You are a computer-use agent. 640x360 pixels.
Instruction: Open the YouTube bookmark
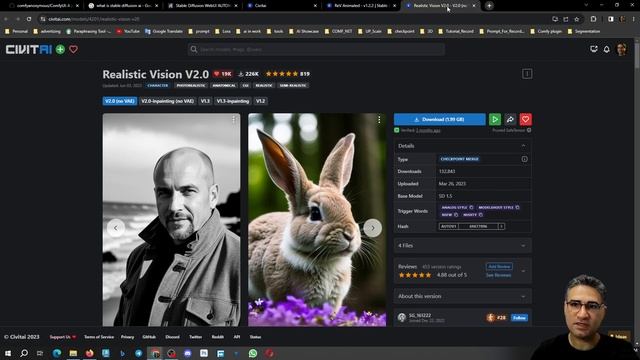[x=128, y=31]
